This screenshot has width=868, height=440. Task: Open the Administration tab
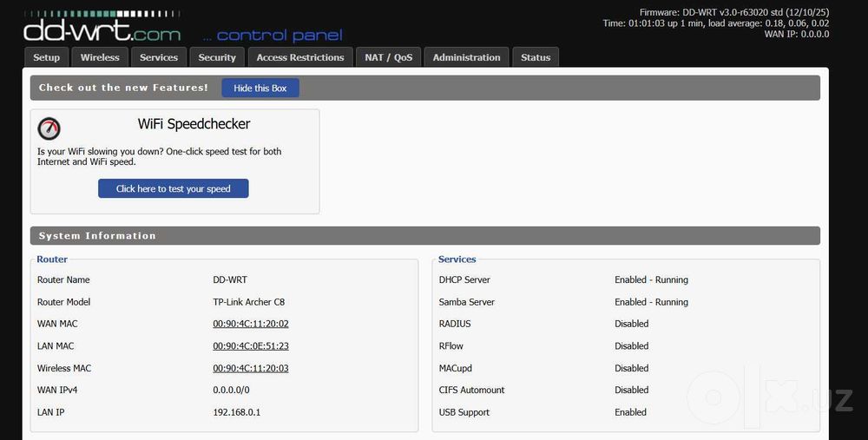467,57
